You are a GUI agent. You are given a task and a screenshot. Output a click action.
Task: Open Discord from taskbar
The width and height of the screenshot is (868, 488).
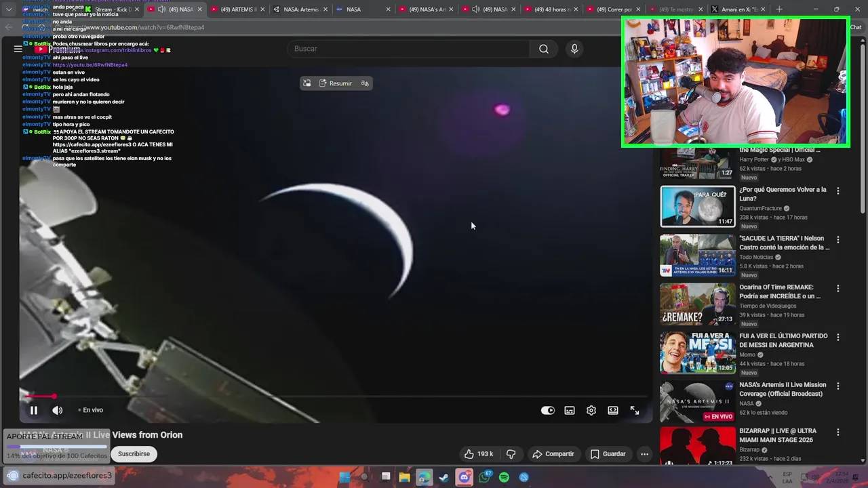pos(464,477)
